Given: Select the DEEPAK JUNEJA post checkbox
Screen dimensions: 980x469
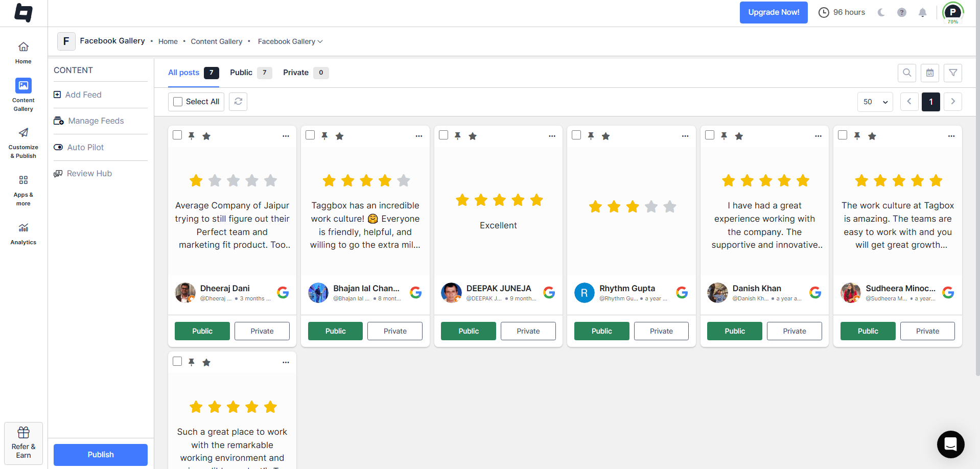Looking at the screenshot, I should pos(444,135).
